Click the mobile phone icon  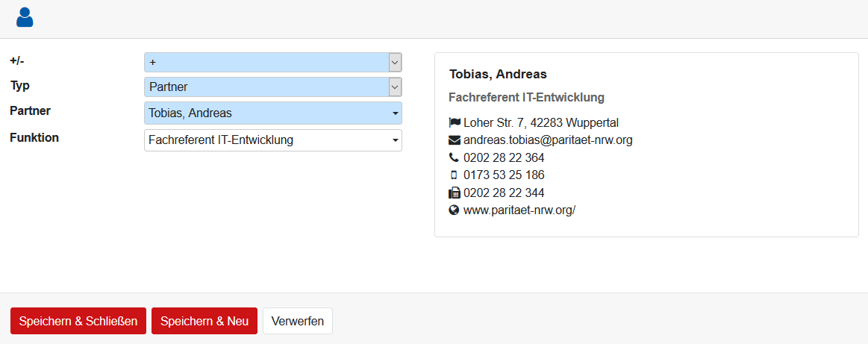[x=455, y=175]
